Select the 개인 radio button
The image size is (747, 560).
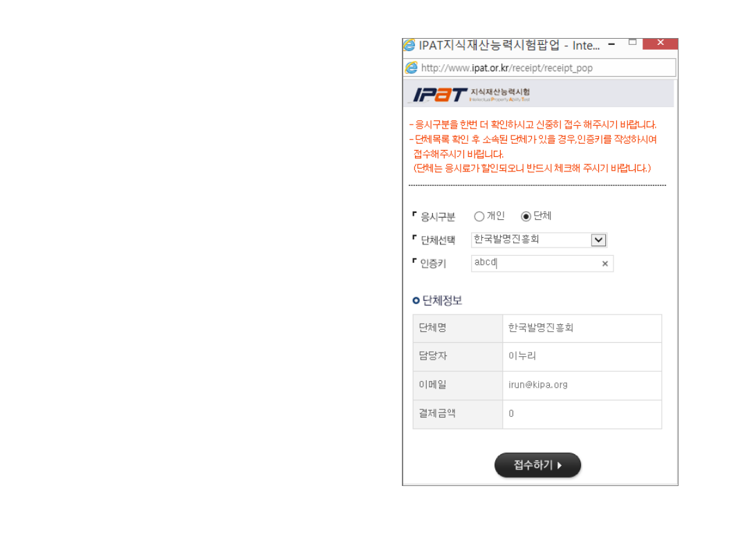tap(479, 216)
